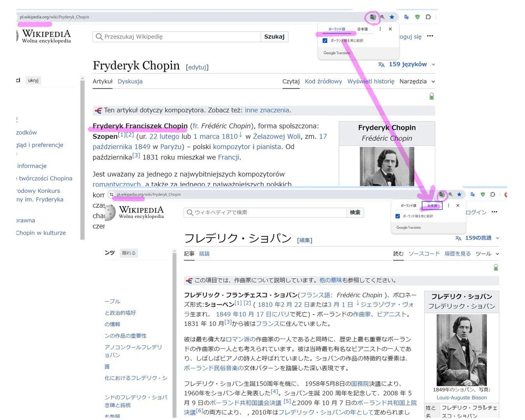Click the Polish window's address bar URL
Image resolution: width=525 pixels, height=420 pixels.
coord(54,17)
